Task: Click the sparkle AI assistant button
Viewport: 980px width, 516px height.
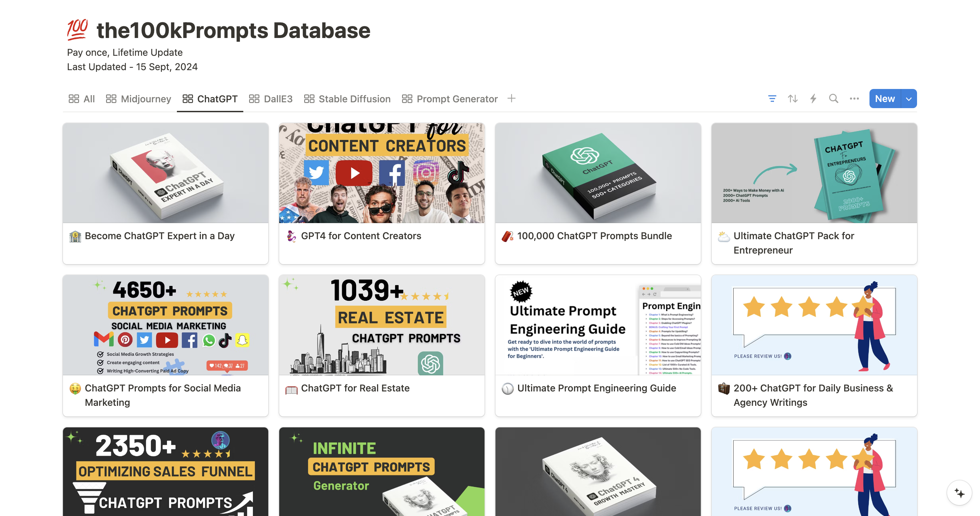Action: pyautogui.click(x=959, y=493)
